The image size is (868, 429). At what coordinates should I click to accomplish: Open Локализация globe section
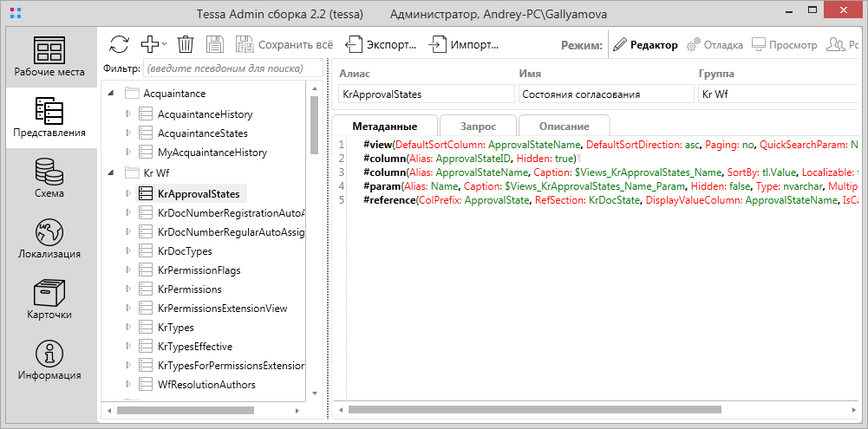coord(50,238)
